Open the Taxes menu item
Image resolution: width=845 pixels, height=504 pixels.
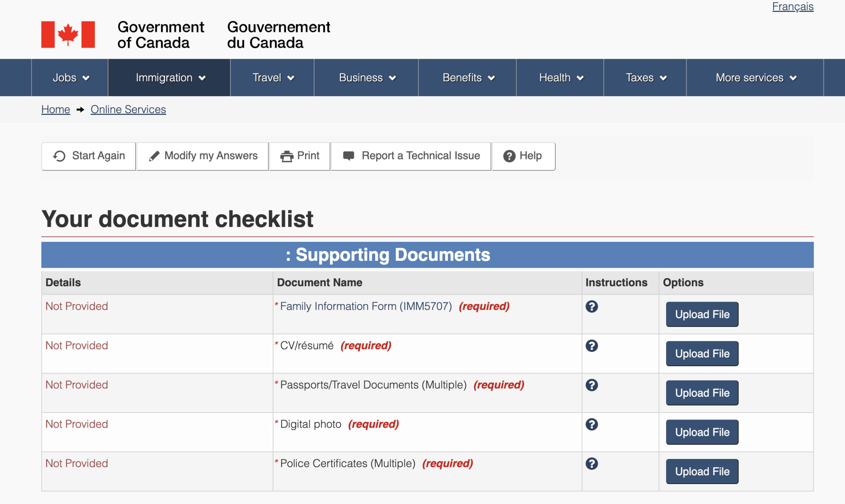pos(645,78)
